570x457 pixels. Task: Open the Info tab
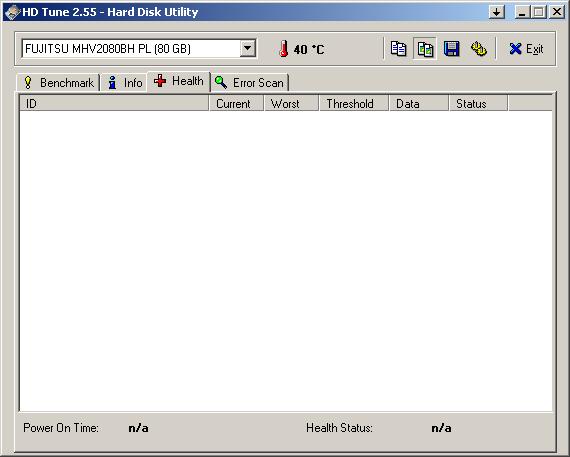[124, 83]
